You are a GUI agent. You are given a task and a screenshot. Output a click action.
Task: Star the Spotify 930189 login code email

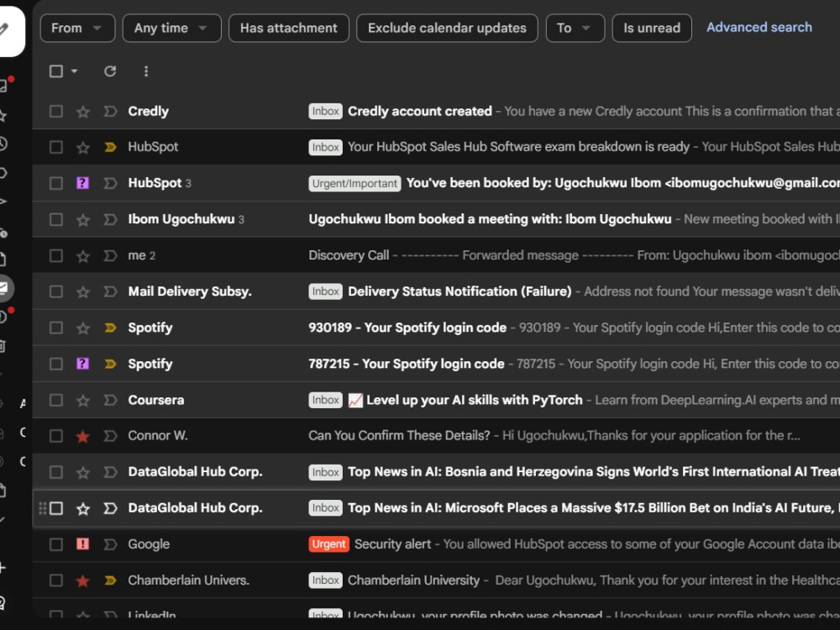pyautogui.click(x=82, y=328)
